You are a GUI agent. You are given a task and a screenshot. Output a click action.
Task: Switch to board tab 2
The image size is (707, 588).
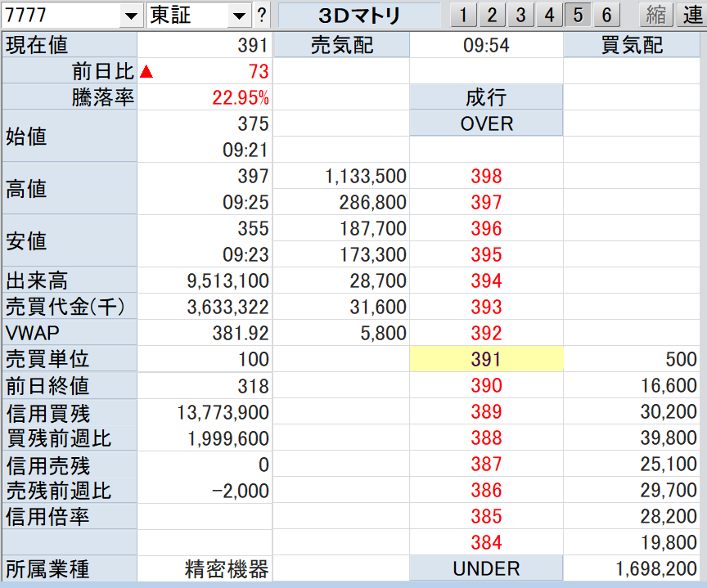[x=492, y=15]
